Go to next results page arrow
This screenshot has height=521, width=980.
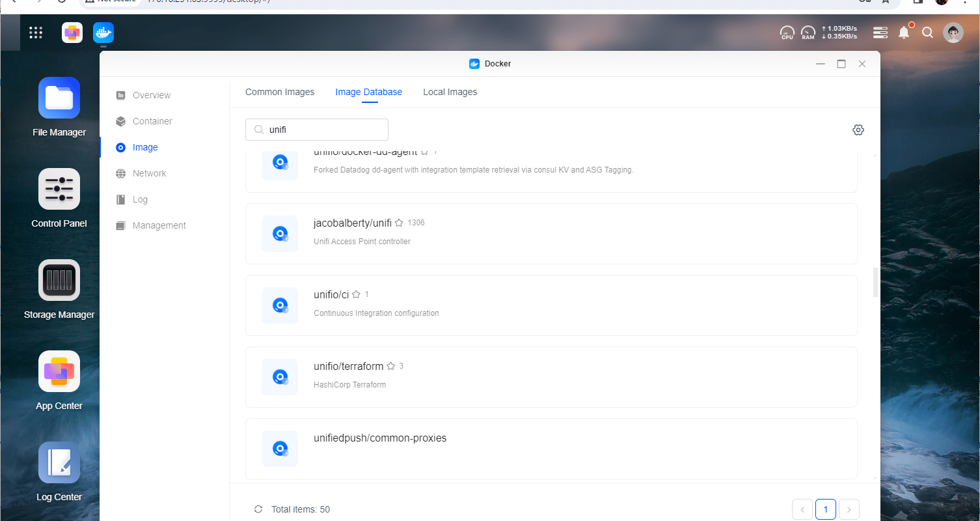(849, 509)
